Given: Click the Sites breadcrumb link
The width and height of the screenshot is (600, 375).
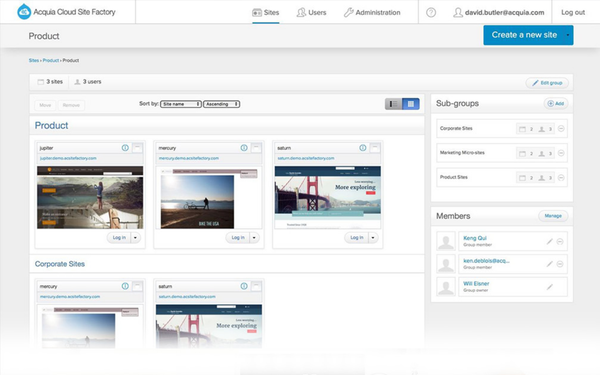Looking at the screenshot, I should (34, 60).
